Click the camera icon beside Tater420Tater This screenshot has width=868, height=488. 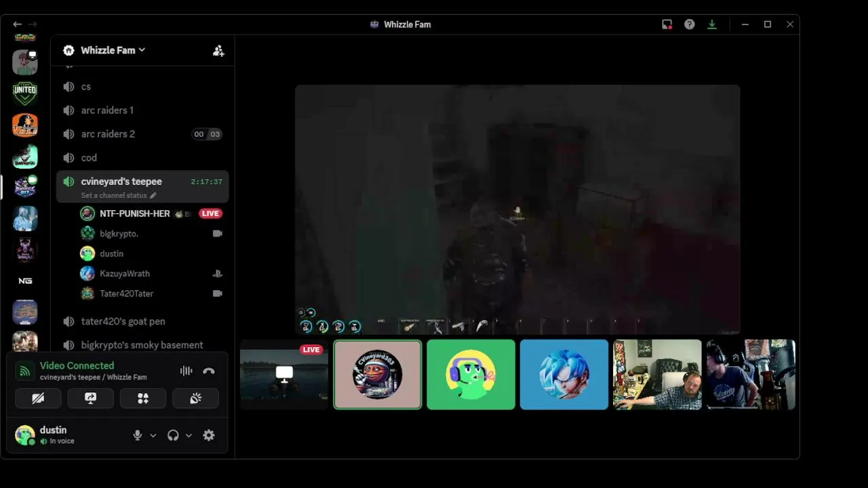[217, 293]
